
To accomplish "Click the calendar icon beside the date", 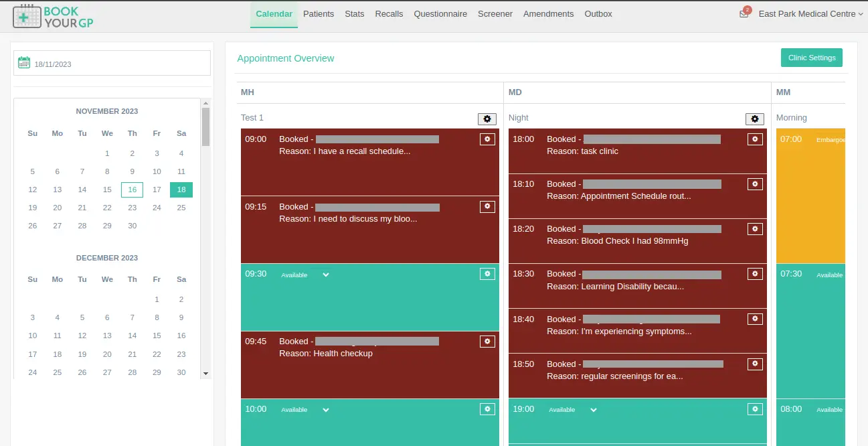I will [24, 63].
